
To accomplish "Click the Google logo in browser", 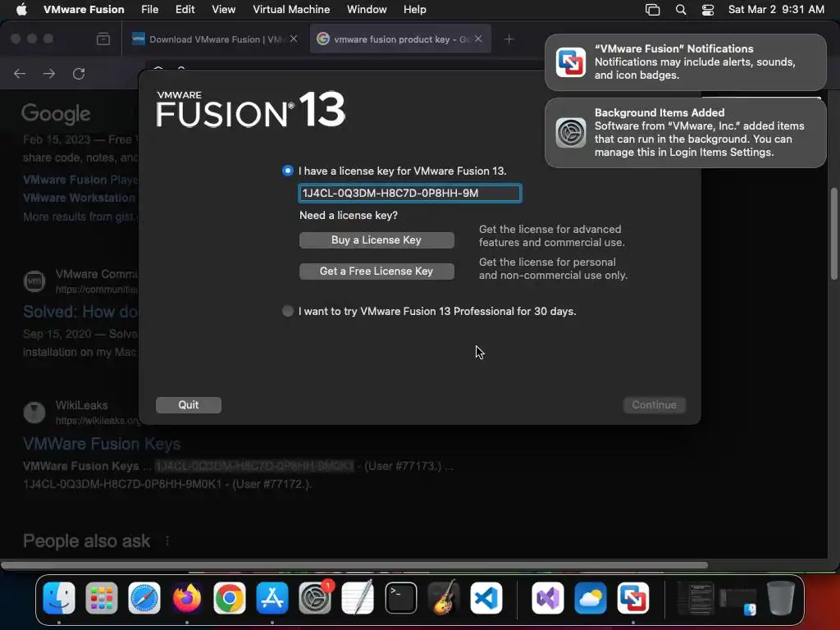I will (56, 113).
